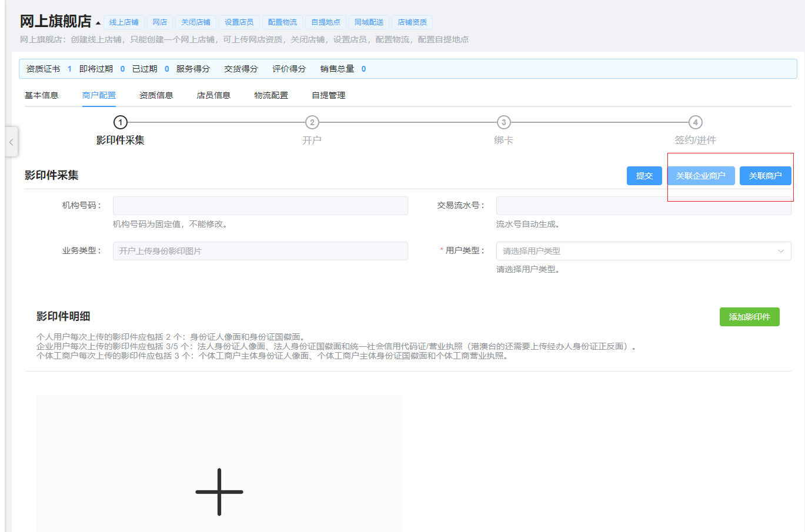Click the large plus upload icon
805x532 pixels.
(219, 491)
